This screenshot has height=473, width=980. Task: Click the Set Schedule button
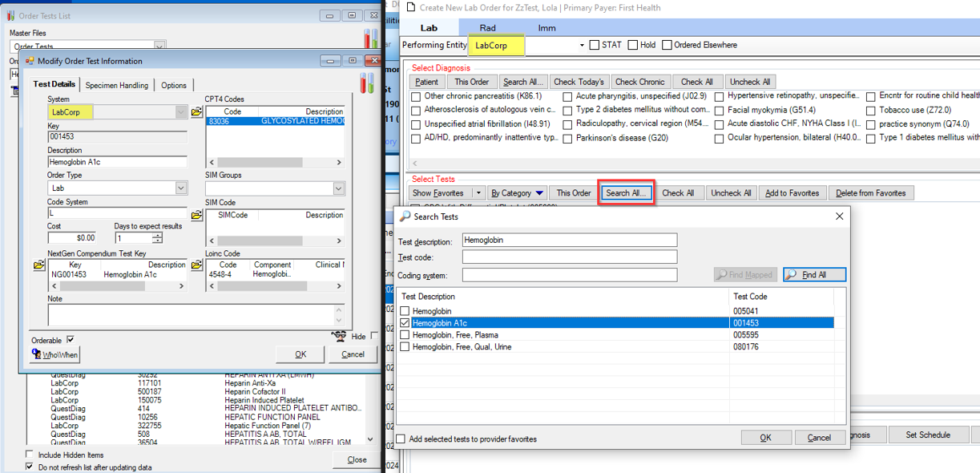point(928,435)
